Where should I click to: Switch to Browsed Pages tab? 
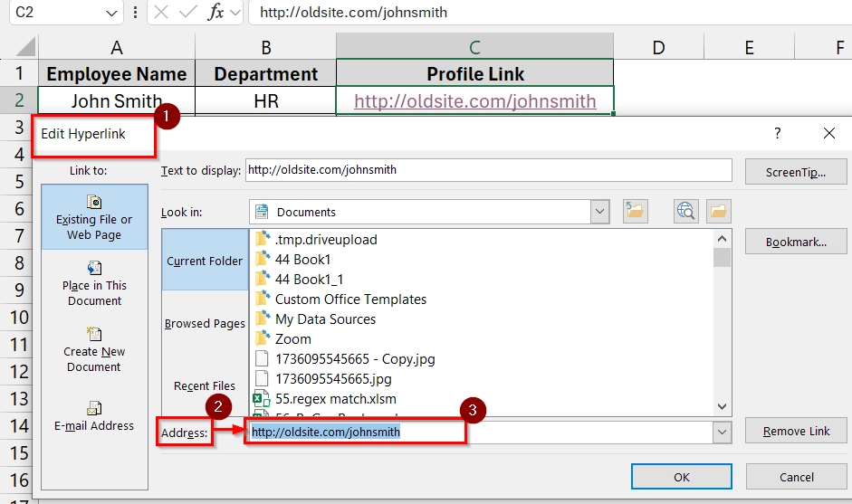point(205,323)
